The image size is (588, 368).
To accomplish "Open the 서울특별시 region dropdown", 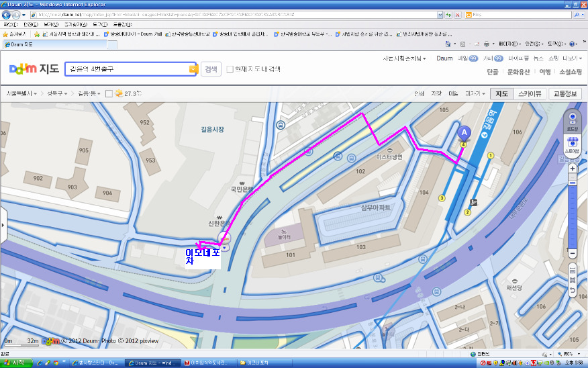I will (x=21, y=93).
